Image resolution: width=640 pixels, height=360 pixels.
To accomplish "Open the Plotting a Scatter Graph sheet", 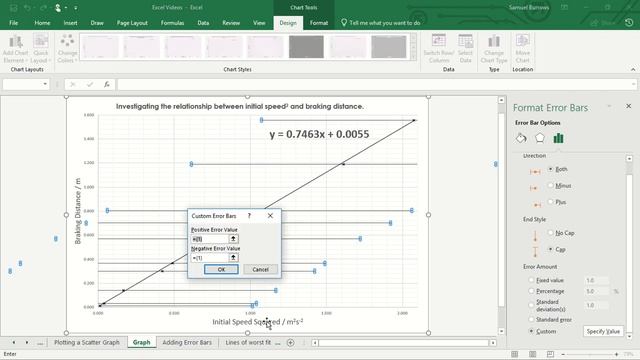I will pyautogui.click(x=87, y=343).
